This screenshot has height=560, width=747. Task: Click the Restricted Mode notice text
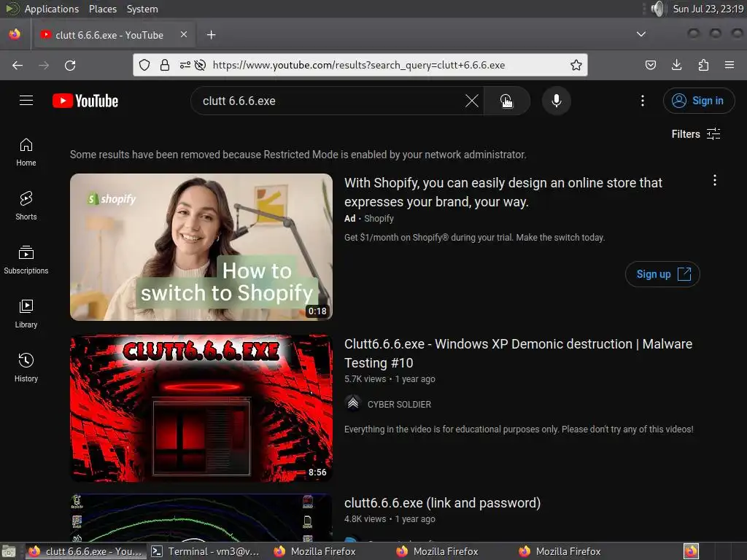298,155
